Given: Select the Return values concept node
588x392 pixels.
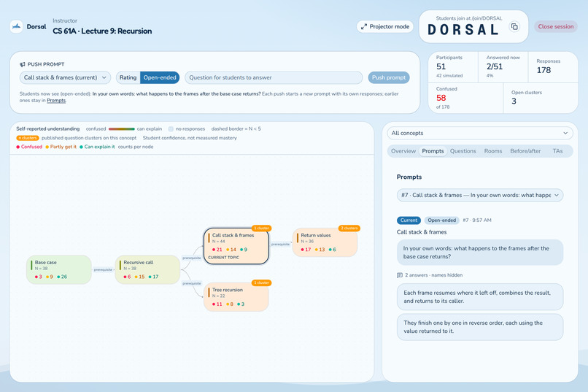Looking at the screenshot, I should point(325,242).
